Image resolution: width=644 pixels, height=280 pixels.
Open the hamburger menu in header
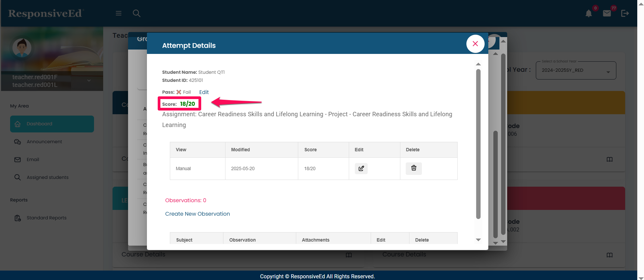coord(118,13)
